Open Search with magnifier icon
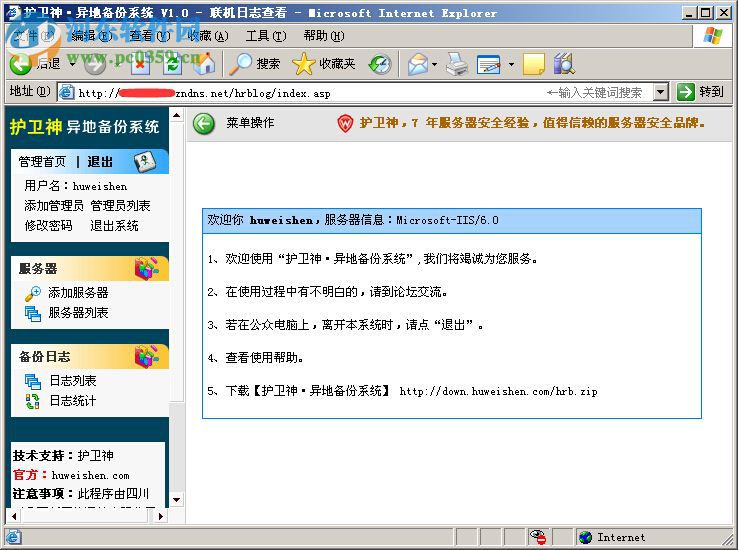Viewport: 738px width, 550px height. (241, 64)
